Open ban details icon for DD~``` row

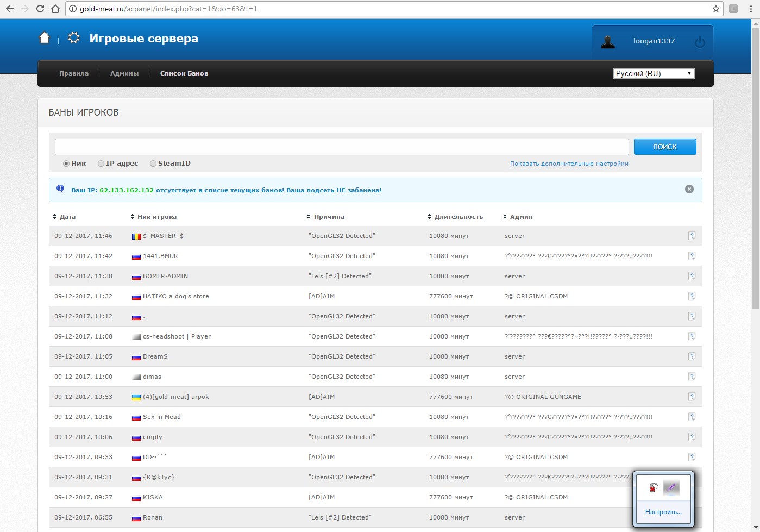692,457
